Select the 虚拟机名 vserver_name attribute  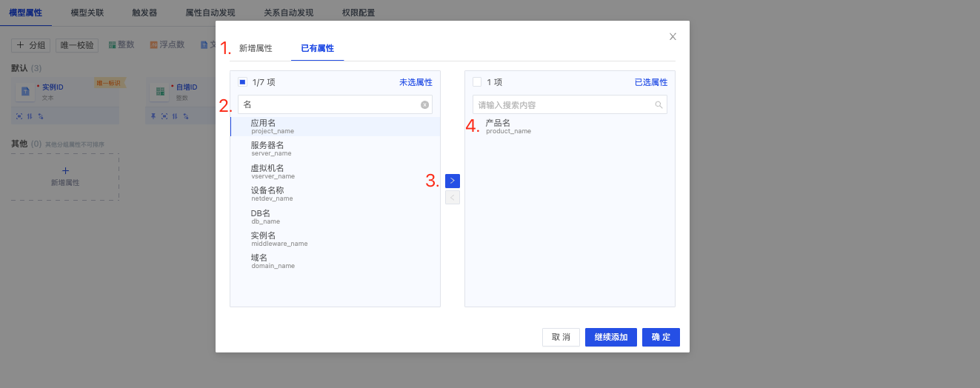coord(335,172)
